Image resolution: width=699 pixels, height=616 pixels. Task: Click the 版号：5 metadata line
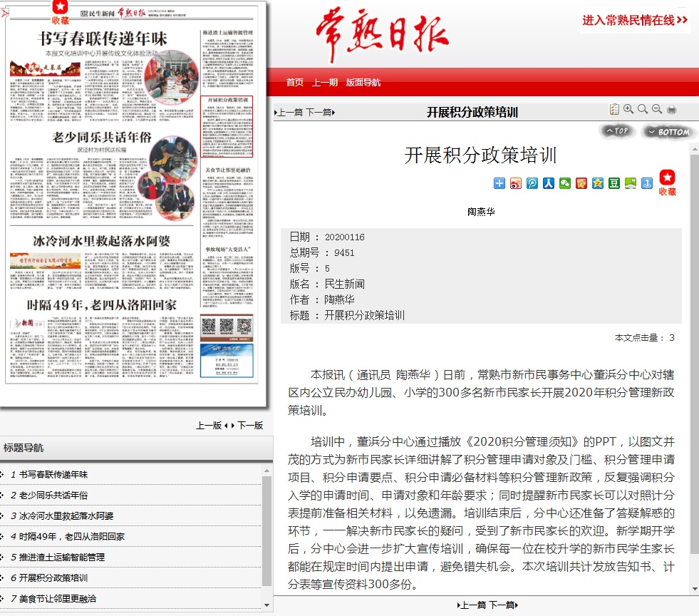pos(310,268)
